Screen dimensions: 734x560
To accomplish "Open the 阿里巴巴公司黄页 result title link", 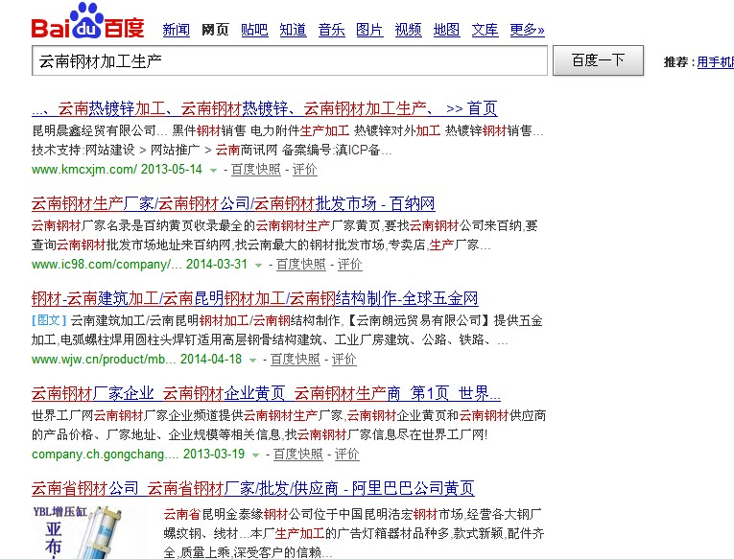I will tap(252, 488).
